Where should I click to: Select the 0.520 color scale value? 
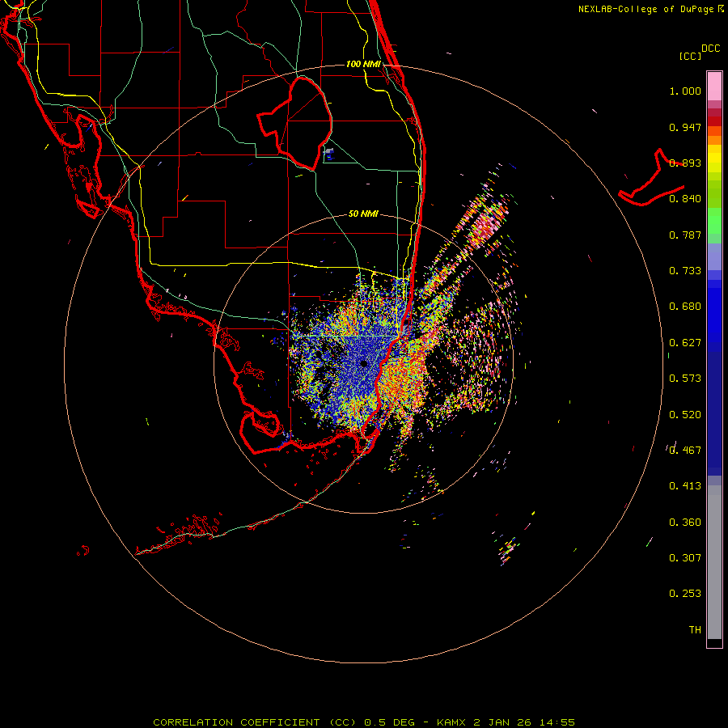pos(685,415)
